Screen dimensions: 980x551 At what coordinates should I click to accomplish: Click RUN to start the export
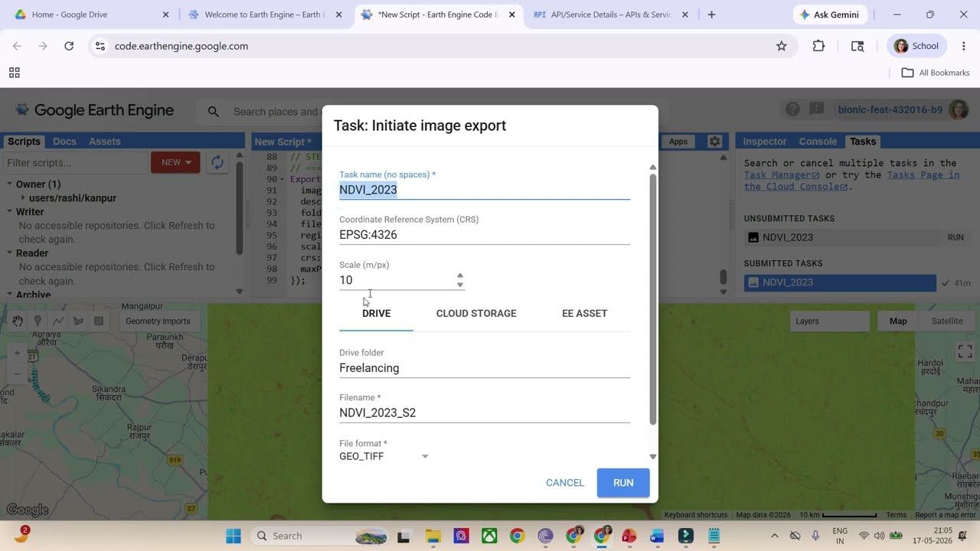point(623,483)
